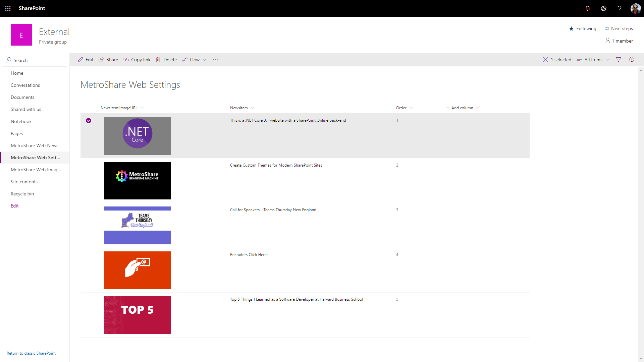Viewport: 644px width, 362px height.
Task: Click the External site logo tile
Action: pos(21,35)
